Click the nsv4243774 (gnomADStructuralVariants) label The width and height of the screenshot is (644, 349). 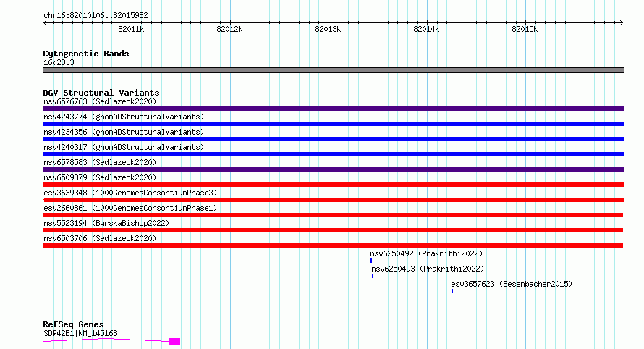124,117
